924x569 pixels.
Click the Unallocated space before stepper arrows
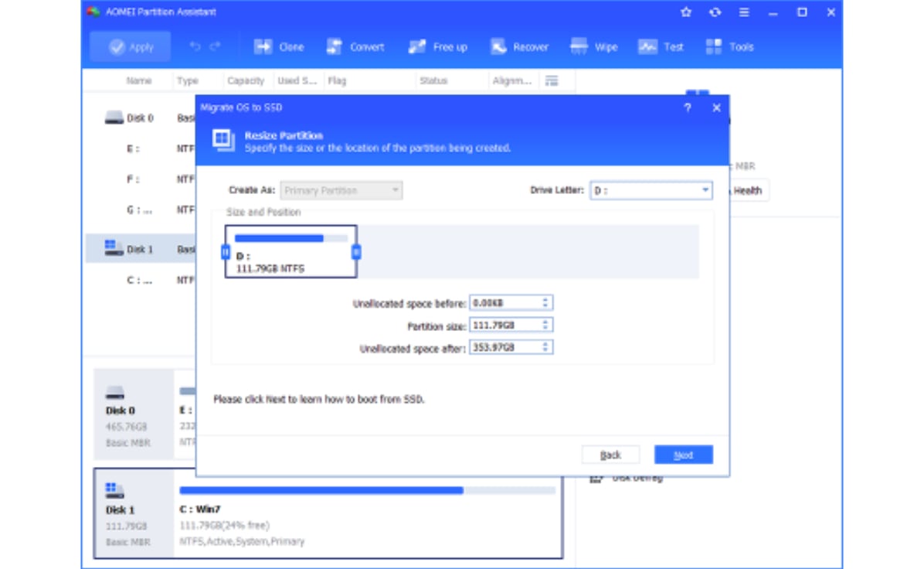click(x=545, y=303)
